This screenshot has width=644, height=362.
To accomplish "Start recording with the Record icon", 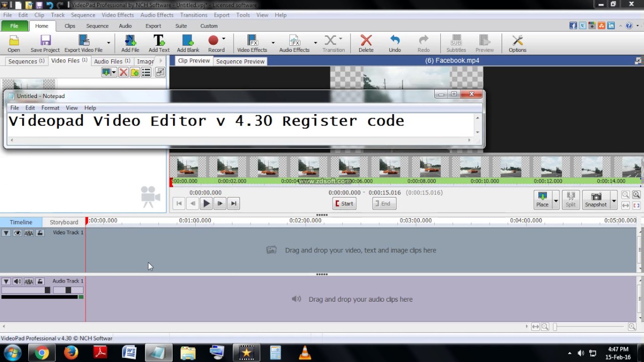I will tap(215, 44).
